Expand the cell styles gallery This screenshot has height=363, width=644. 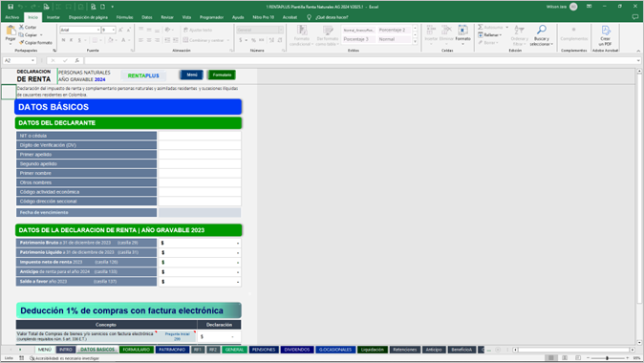pos(415,41)
